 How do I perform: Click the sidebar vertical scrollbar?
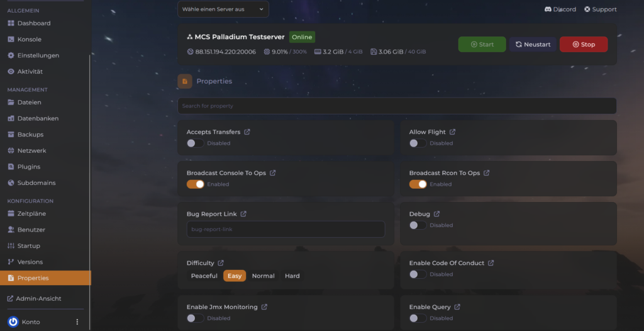point(89,193)
